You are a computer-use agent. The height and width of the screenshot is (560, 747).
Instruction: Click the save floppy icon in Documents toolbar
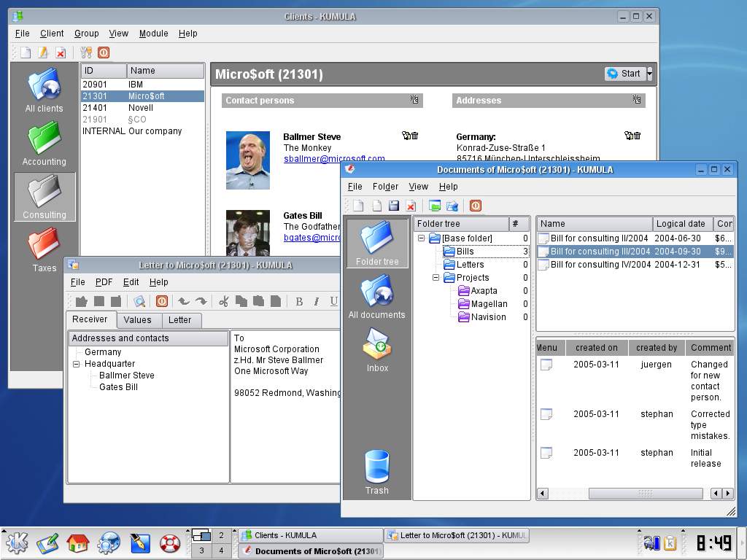[393, 206]
